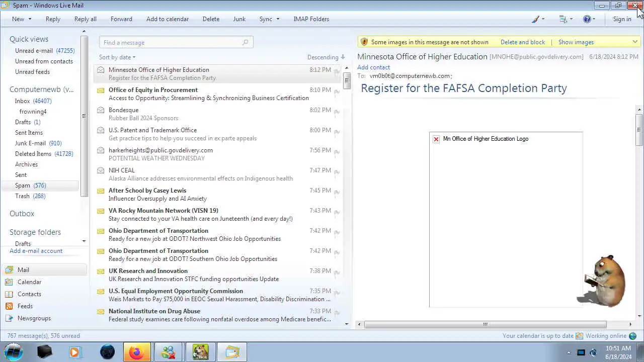The image size is (644, 362).
Task: Expand the info bar chevron
Action: click(x=635, y=42)
